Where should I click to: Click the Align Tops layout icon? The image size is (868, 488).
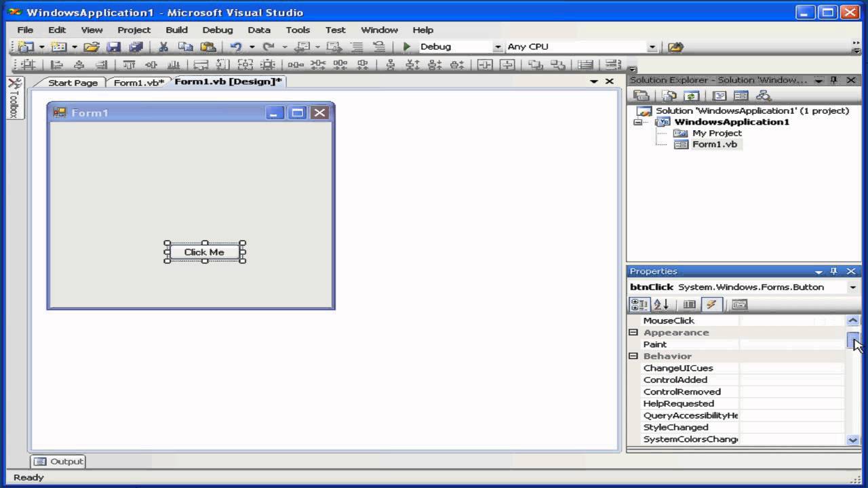click(129, 65)
